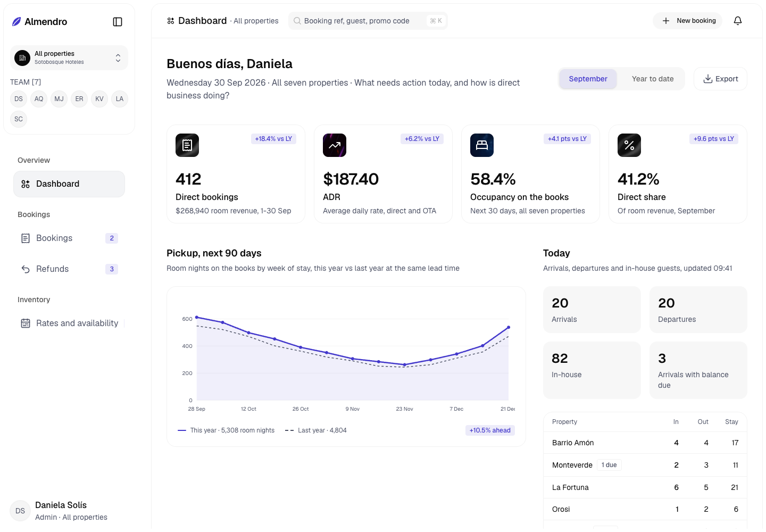The width and height of the screenshot is (766, 532).
Task: Select the Monteverde property name
Action: [572, 465]
